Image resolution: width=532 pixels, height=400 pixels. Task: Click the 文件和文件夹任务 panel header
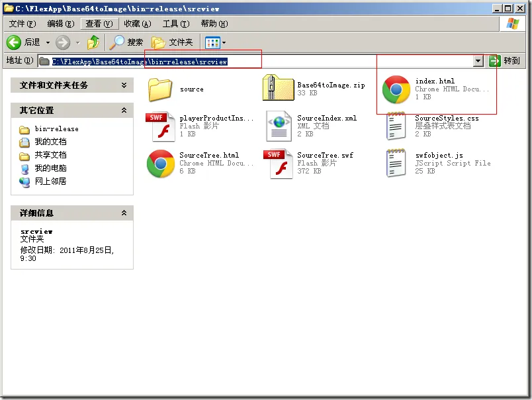tap(72, 85)
